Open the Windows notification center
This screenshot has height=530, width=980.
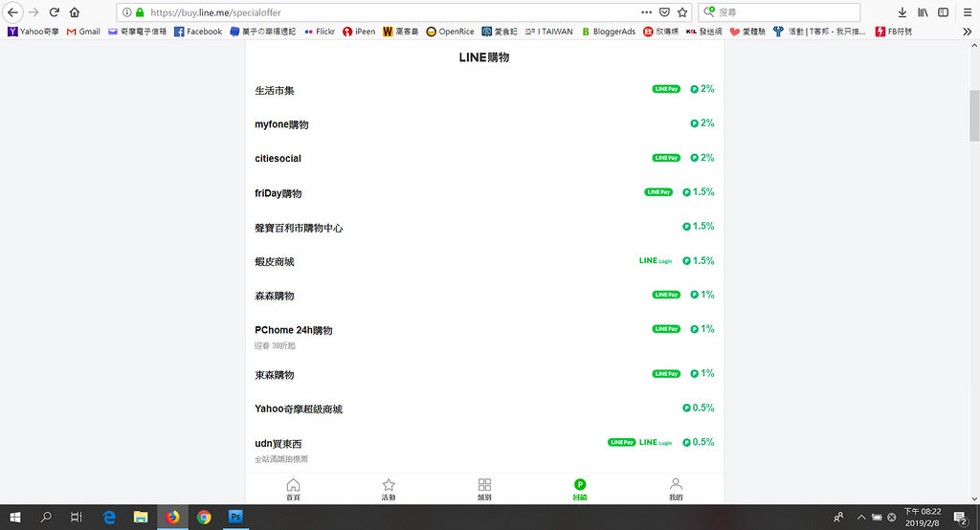961,517
